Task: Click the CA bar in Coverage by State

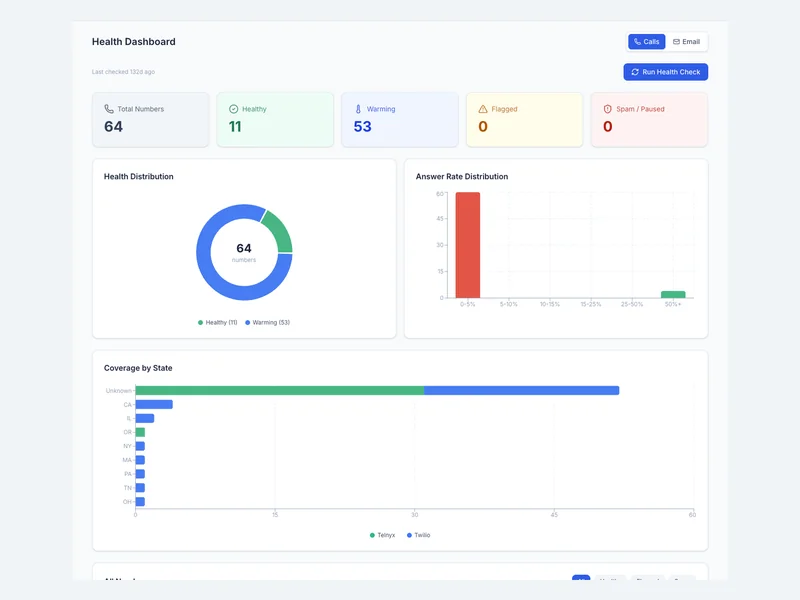Action: click(x=154, y=405)
